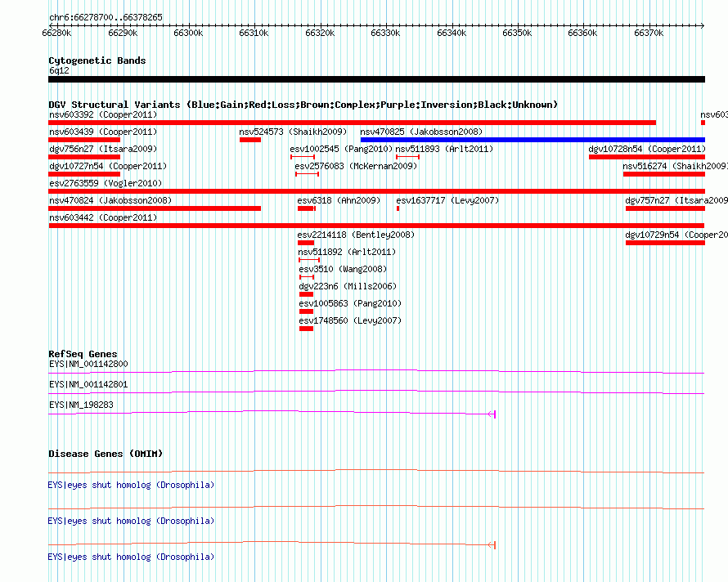This screenshot has width=728, height=582.
Task: Open variant nsv470824 (Jakobsson2008)
Action: coord(110,200)
